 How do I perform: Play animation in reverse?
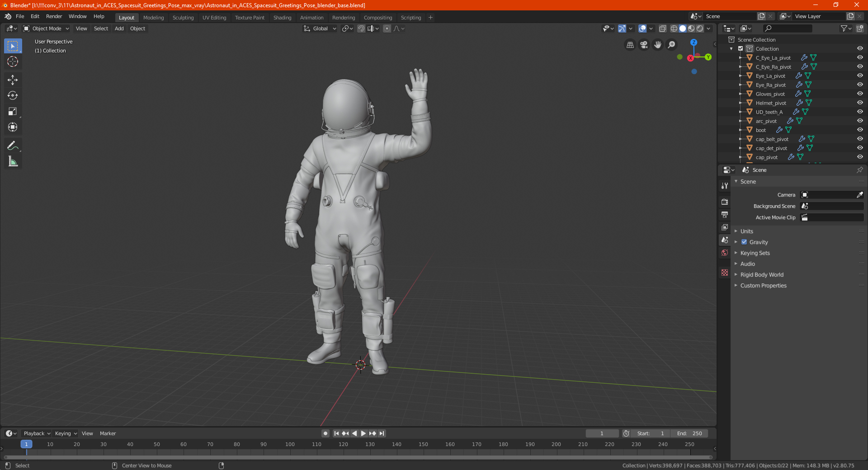tap(354, 433)
